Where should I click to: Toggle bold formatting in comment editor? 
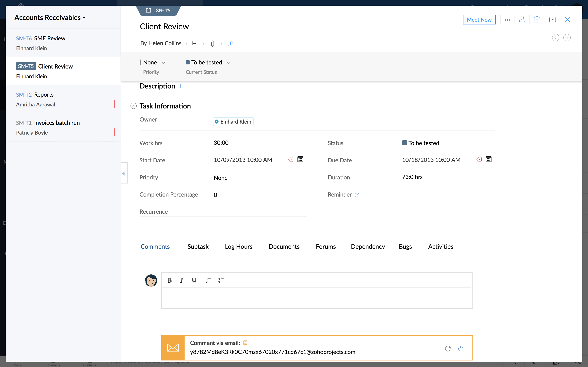(x=170, y=280)
